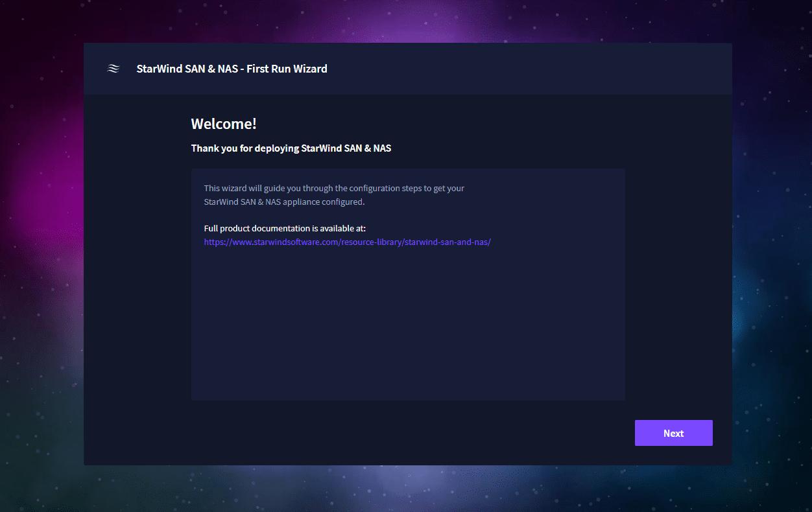Click 'Full product documentation is available at:' text

point(285,228)
